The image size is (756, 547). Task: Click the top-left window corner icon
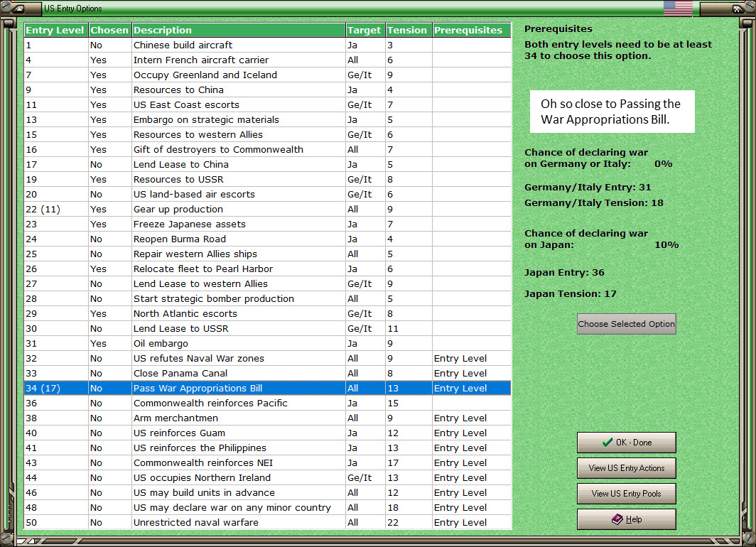click(x=20, y=9)
